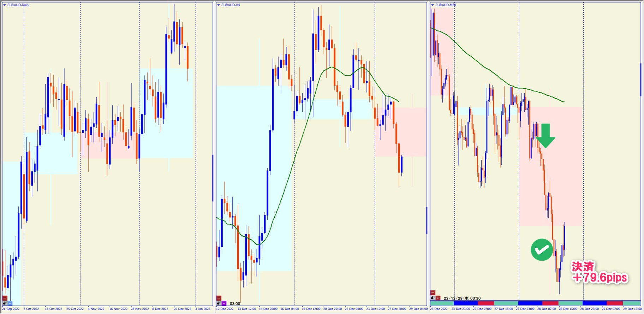
Task: Toggle the light-blue square in Daily chart
Action: [x=10, y=303]
